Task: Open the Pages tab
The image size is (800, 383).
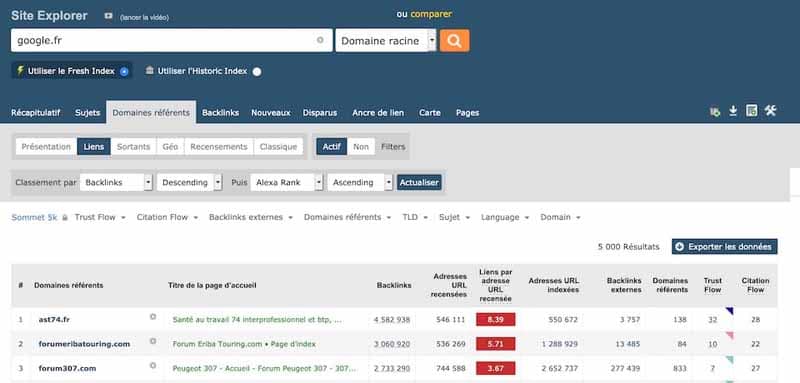Action: 467,113
